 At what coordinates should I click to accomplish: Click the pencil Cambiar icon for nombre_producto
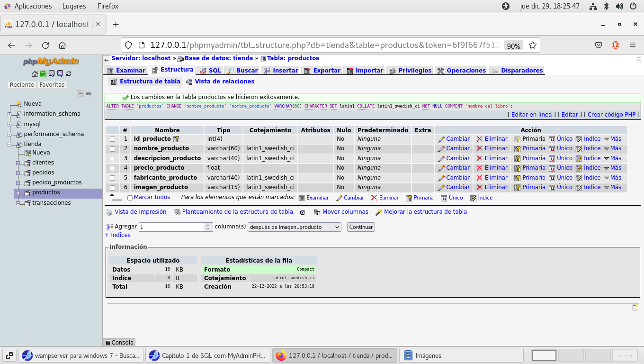(441, 149)
